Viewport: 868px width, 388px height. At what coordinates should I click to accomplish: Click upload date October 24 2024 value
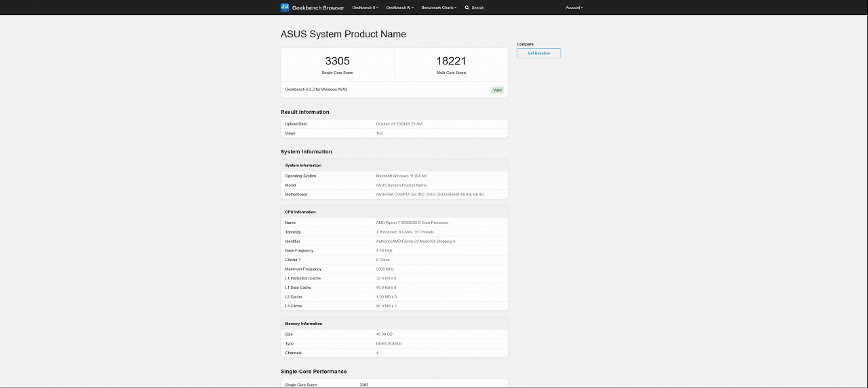pyautogui.click(x=399, y=123)
